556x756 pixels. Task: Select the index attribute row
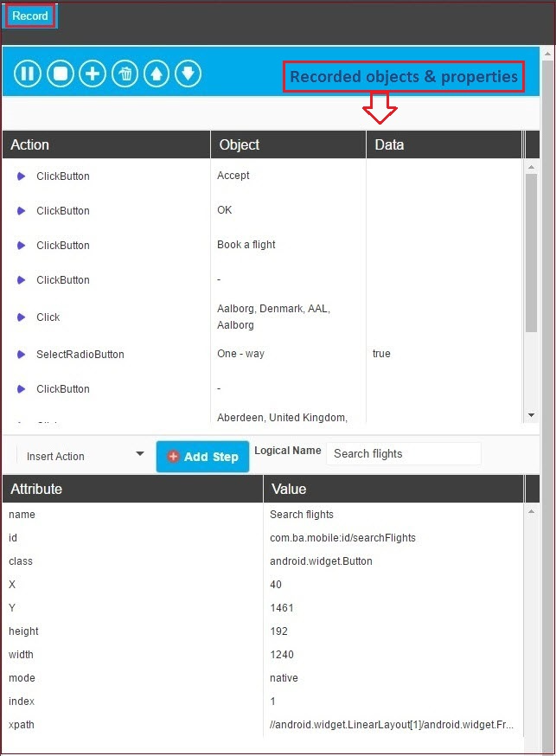263,702
